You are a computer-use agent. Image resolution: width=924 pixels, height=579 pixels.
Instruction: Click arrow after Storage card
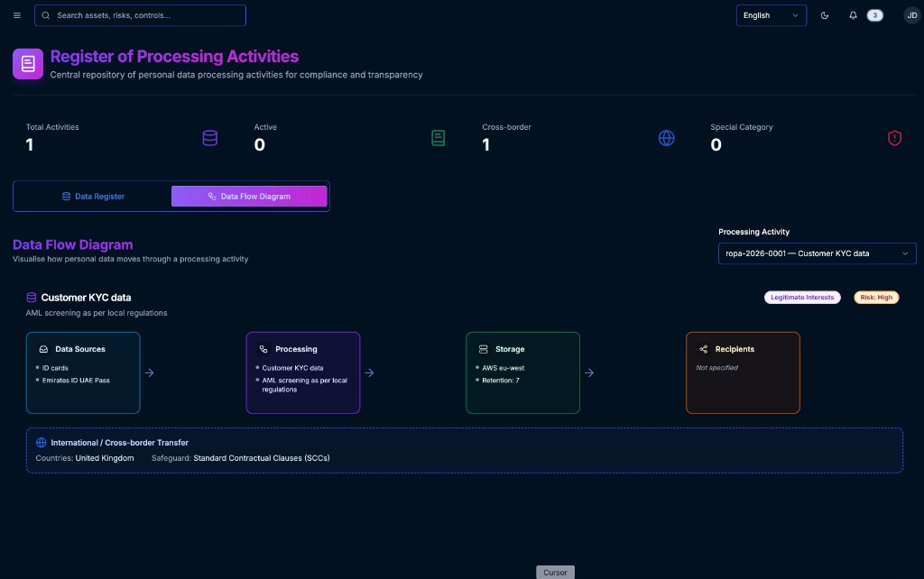pyautogui.click(x=588, y=372)
